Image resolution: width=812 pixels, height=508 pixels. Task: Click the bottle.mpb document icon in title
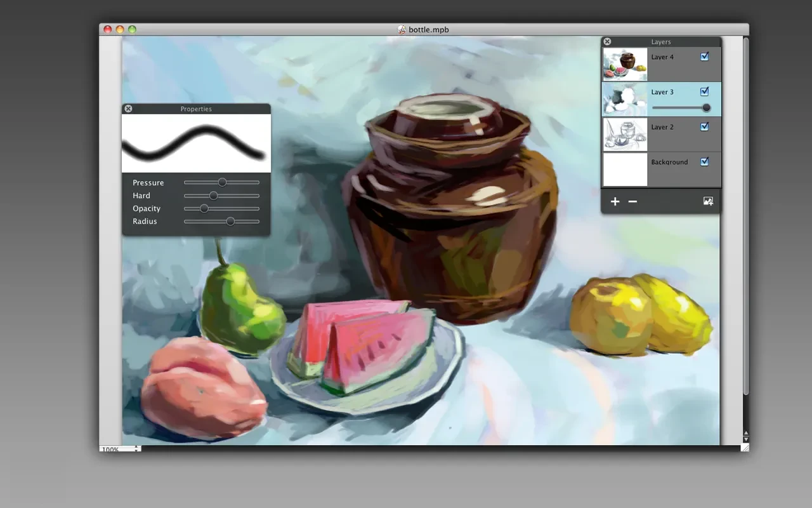(402, 29)
